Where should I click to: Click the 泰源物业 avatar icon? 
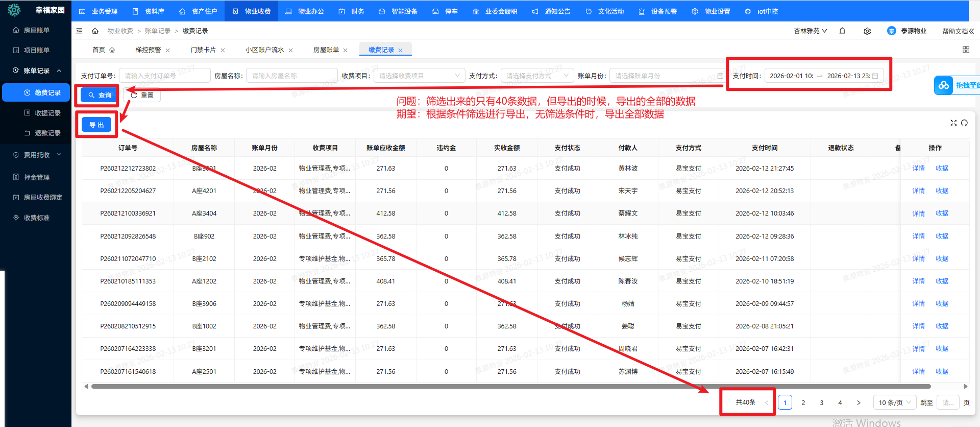click(x=892, y=31)
